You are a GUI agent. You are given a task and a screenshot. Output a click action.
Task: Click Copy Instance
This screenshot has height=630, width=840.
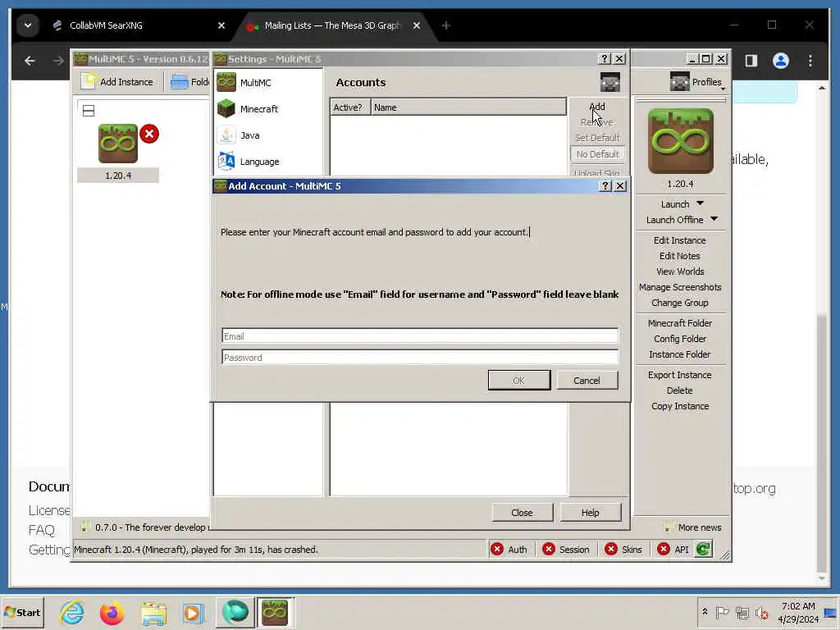click(680, 406)
